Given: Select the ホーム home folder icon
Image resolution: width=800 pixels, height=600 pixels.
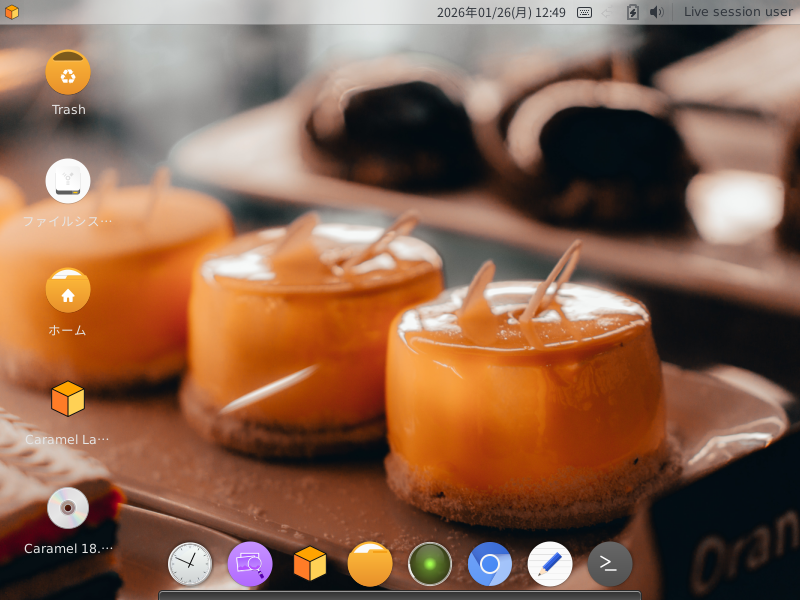Looking at the screenshot, I should tap(68, 302).
